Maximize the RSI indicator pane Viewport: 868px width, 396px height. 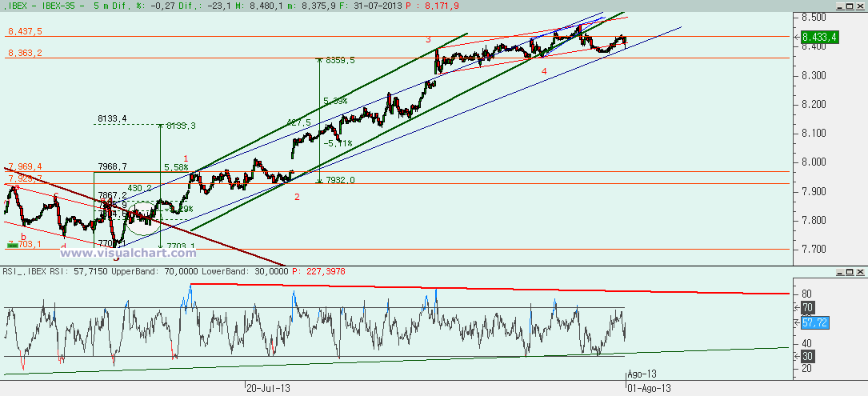point(849,272)
